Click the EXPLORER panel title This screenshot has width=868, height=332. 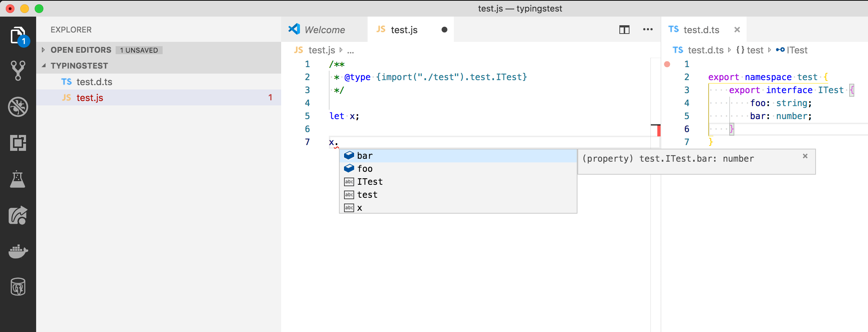coord(71,30)
